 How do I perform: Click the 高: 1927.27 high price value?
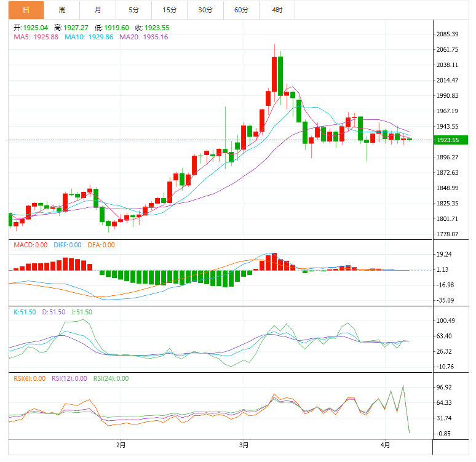71,28
